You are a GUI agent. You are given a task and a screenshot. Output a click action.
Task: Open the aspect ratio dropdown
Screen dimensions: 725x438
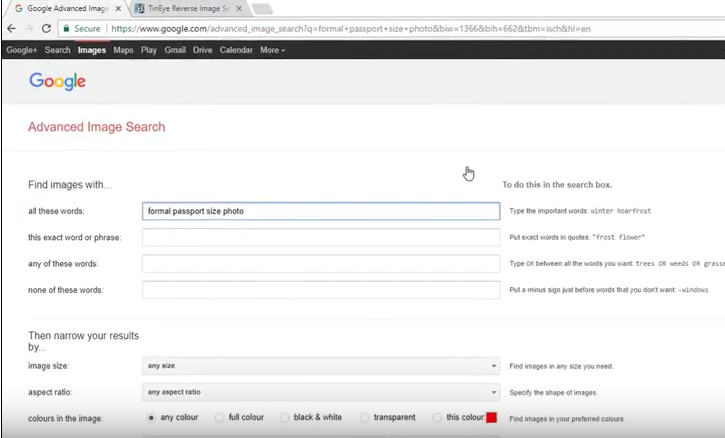321,392
